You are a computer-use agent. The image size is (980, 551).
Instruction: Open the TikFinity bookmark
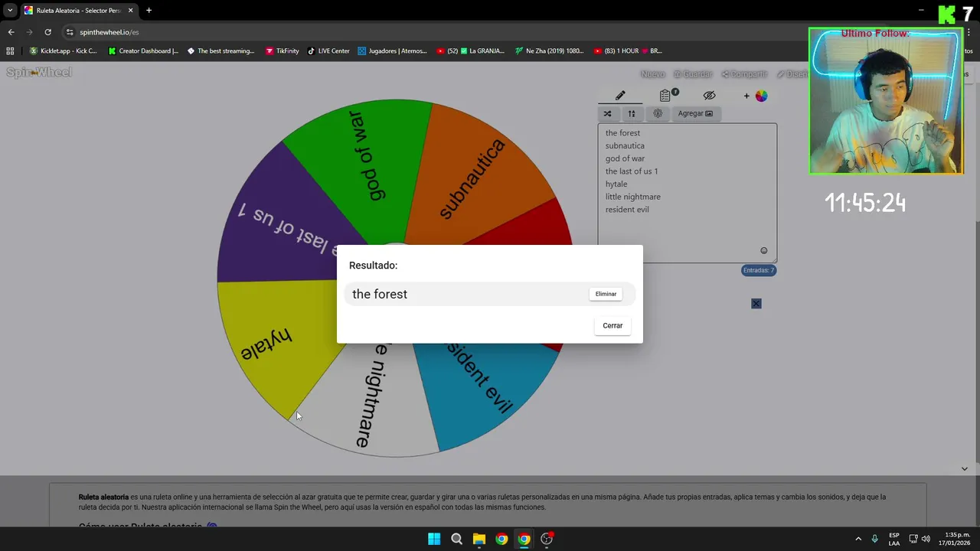tap(283, 51)
